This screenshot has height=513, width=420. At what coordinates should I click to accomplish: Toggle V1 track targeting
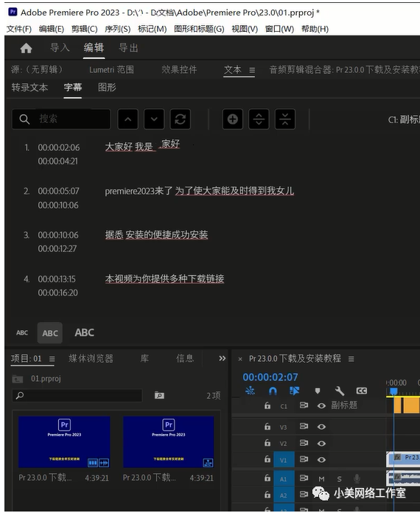[284, 460]
